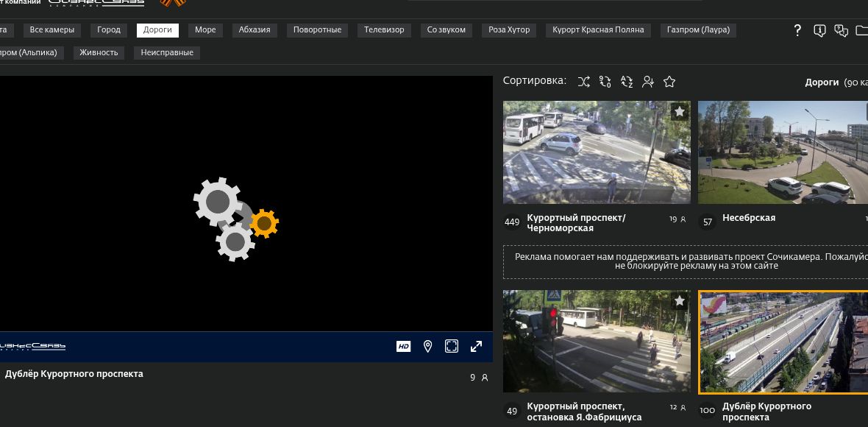
Task: Select the Дороги category
Action: pos(157,30)
